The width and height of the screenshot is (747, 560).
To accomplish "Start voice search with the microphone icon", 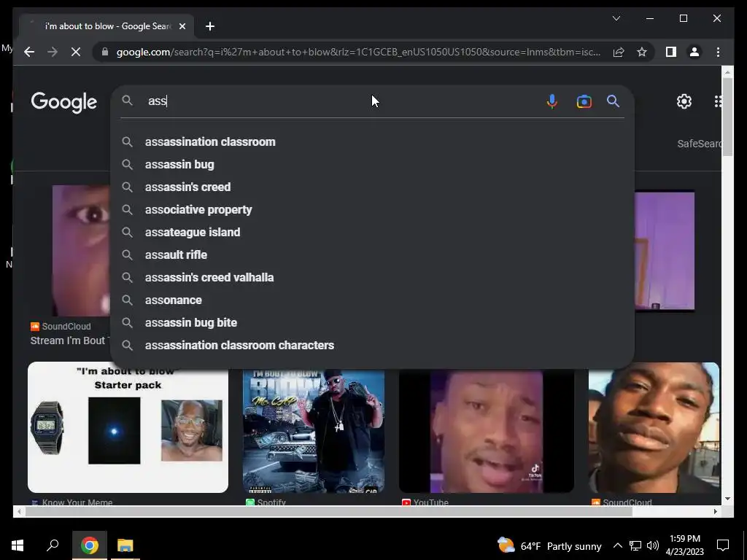I will pos(551,101).
